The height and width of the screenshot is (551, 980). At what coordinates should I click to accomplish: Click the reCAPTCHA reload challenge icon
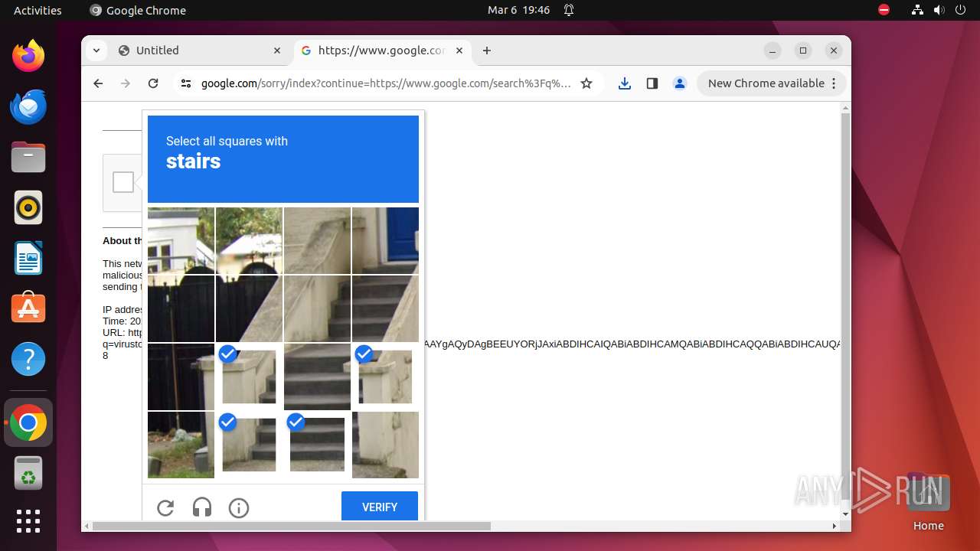point(165,507)
